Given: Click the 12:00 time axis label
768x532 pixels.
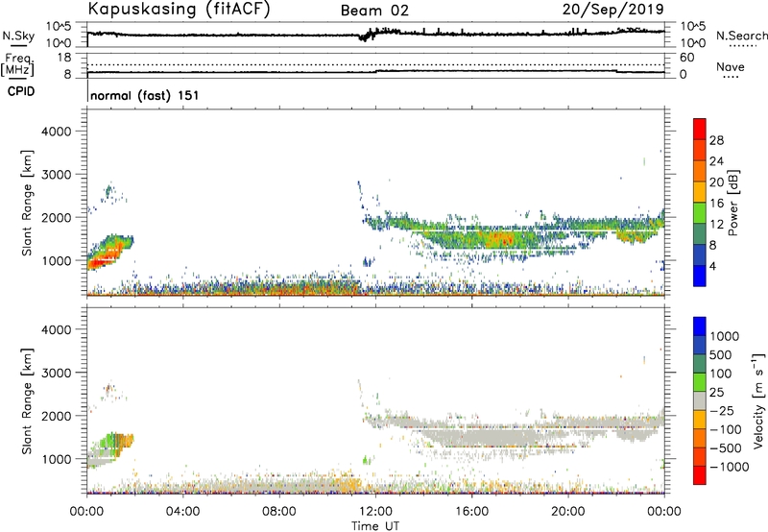Looking at the screenshot, I should (x=375, y=512).
